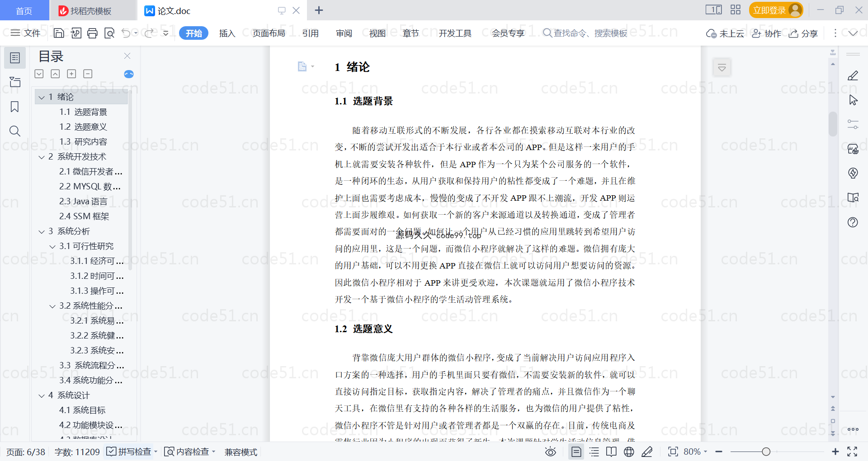Open Print Preview icon

click(x=109, y=33)
